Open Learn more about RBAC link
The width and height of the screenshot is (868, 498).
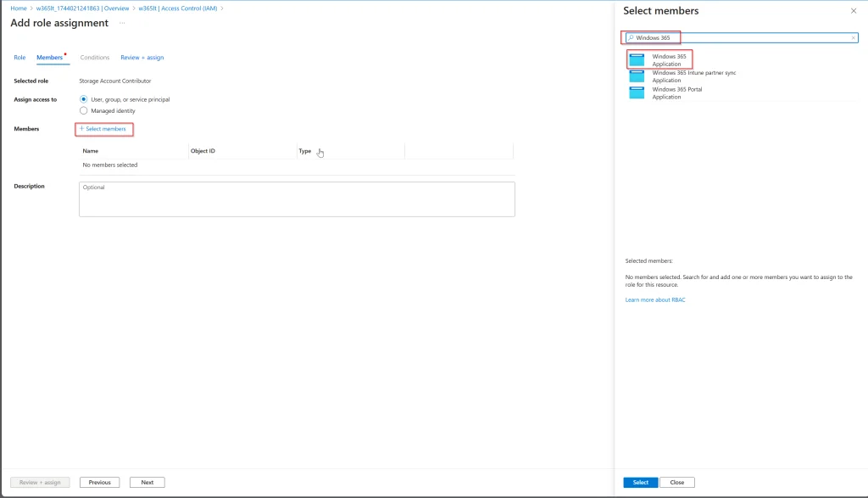(x=655, y=299)
